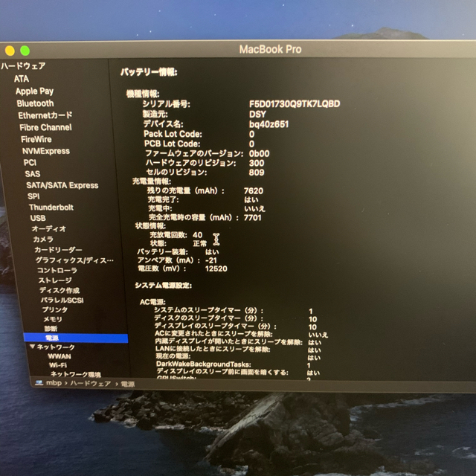Select the ネットワーク category label
Viewport: 476px width, 476px height.
(x=56, y=347)
